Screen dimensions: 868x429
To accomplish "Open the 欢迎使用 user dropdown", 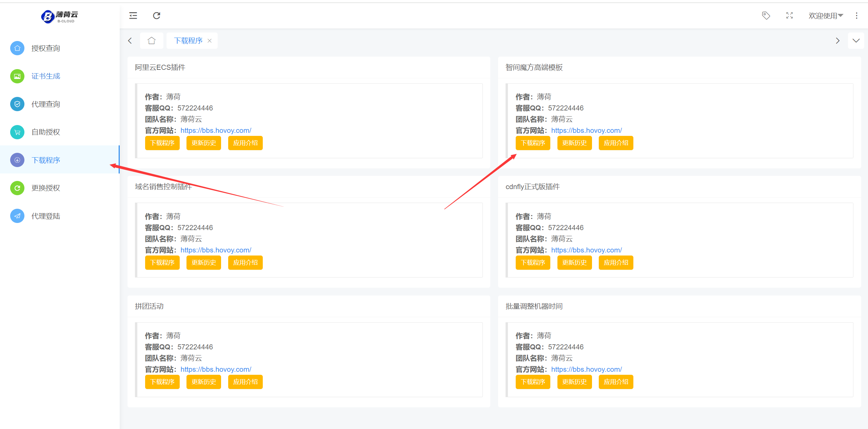I will 826,16.
